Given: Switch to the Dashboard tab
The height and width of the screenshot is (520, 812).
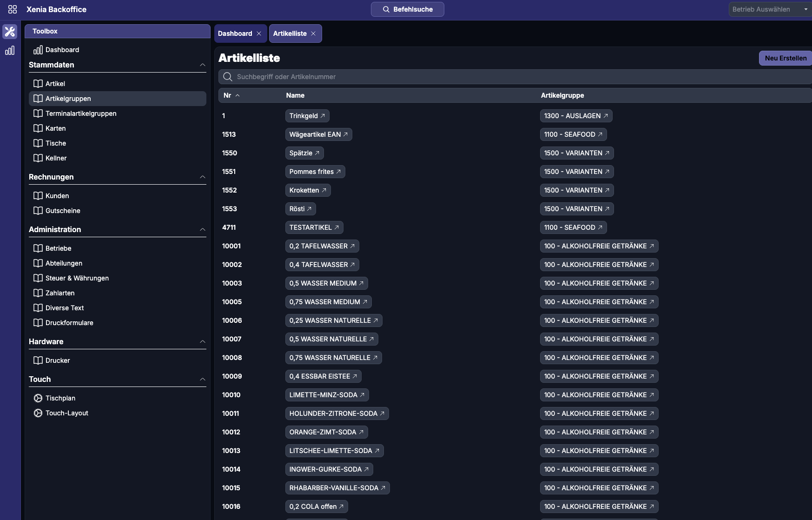Looking at the screenshot, I should (235, 33).
